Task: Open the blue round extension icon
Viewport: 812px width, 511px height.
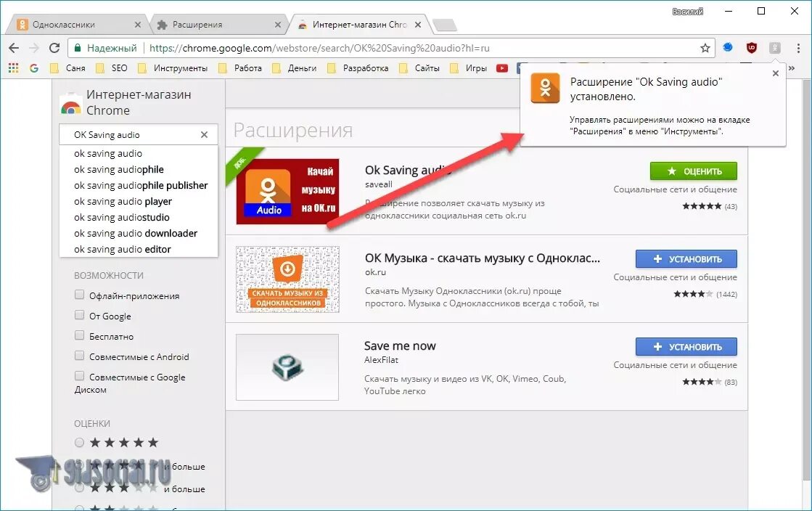Action: [x=728, y=48]
